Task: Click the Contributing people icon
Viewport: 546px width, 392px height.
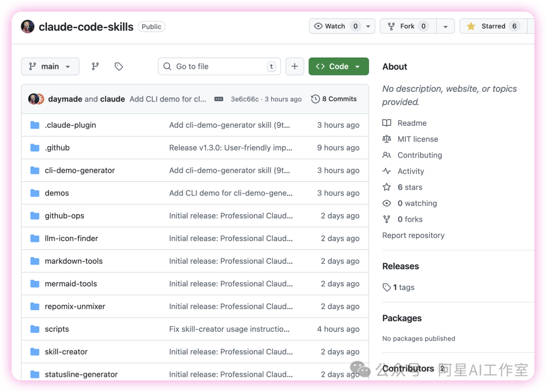Action: (387, 155)
